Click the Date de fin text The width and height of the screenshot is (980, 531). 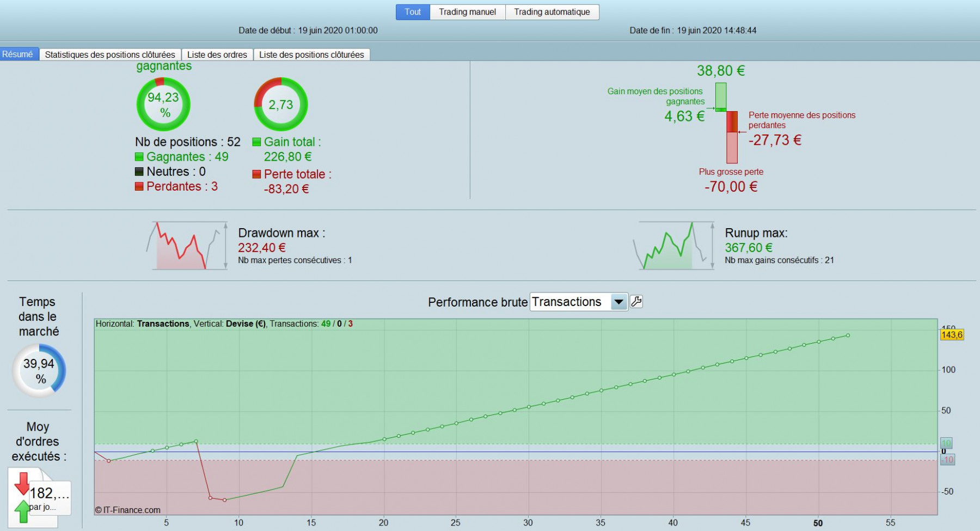click(x=693, y=30)
